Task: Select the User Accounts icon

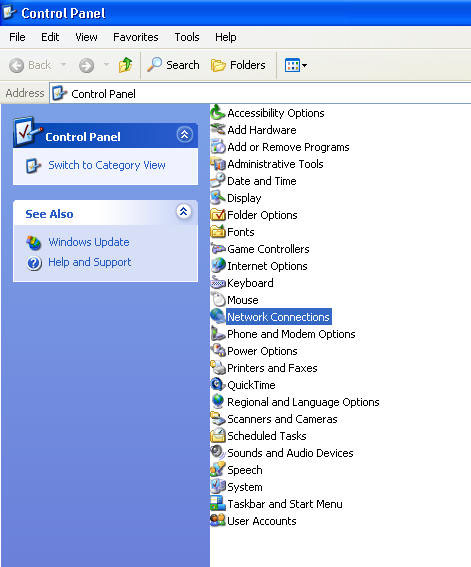Action: 218,520
